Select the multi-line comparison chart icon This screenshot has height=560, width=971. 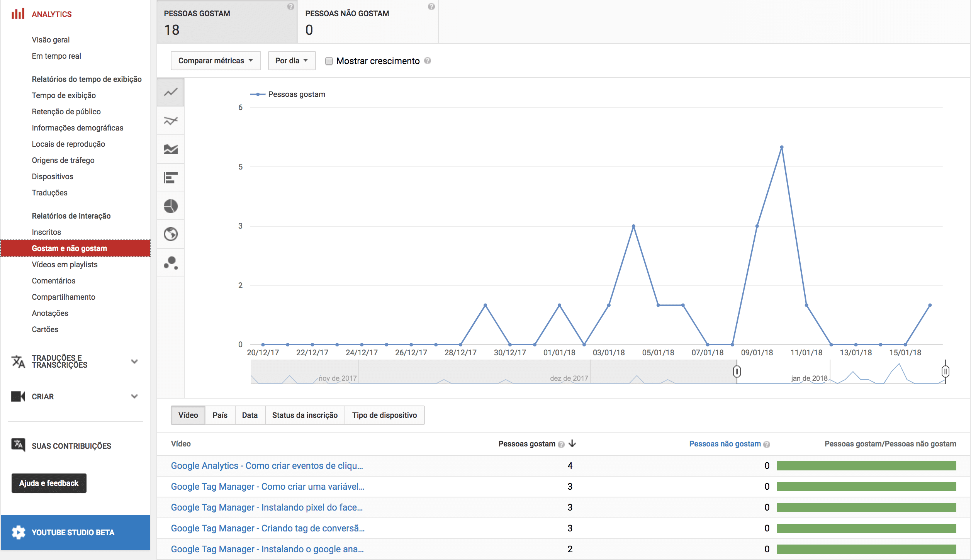pyautogui.click(x=170, y=120)
